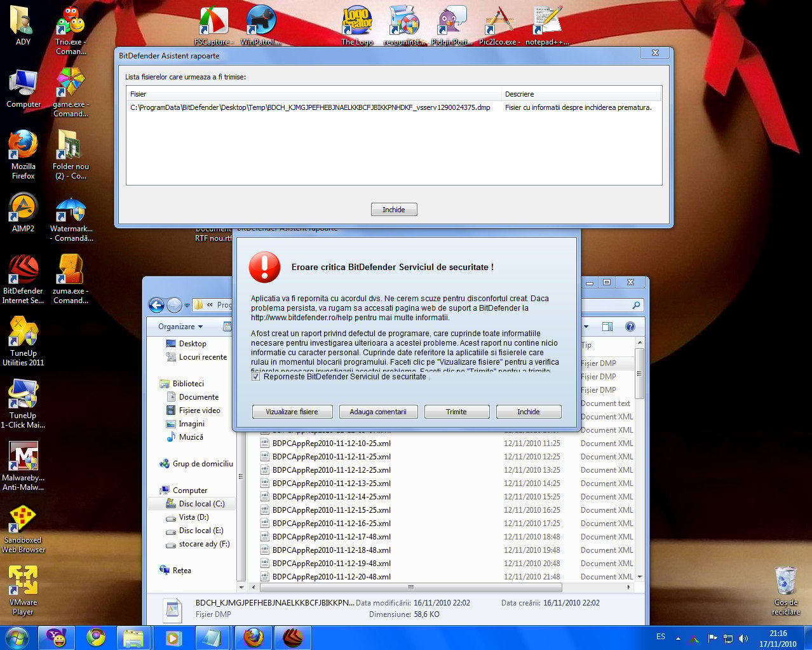Open the Folder nou (2) shortcut
Viewport: 812px width, 650px height.
[71, 155]
